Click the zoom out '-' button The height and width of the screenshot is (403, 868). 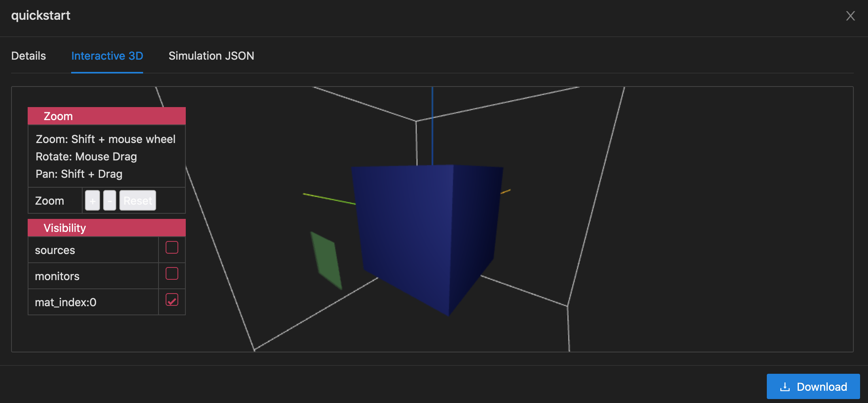[109, 200]
